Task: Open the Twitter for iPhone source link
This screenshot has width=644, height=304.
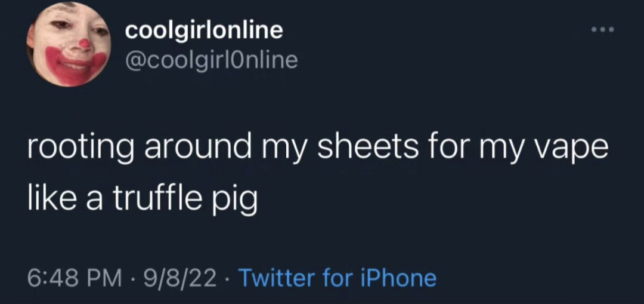Action: [337, 278]
